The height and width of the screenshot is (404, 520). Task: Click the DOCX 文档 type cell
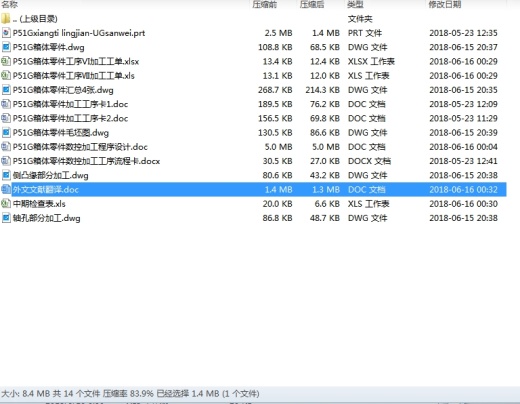click(369, 161)
